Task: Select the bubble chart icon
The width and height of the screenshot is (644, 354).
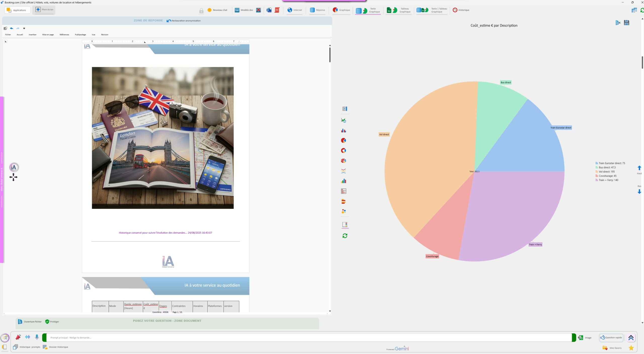Action: (343, 211)
